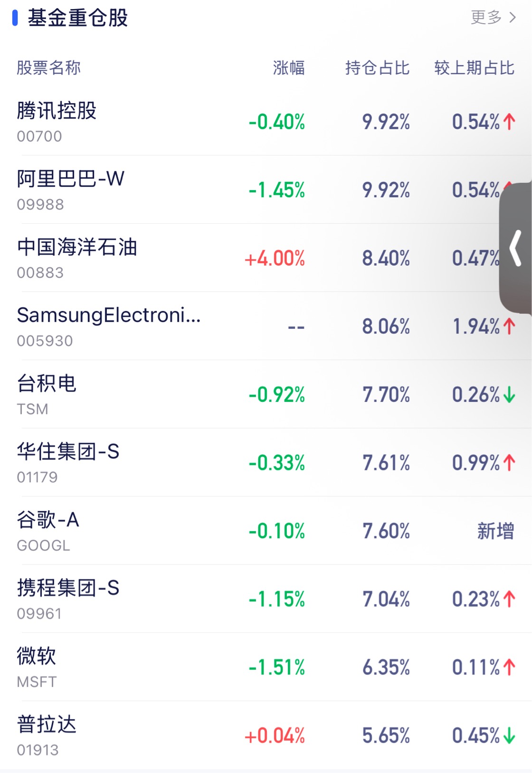Sort by the 持仓占比 column header
Image resolution: width=532 pixels, height=773 pixels.
[377, 68]
